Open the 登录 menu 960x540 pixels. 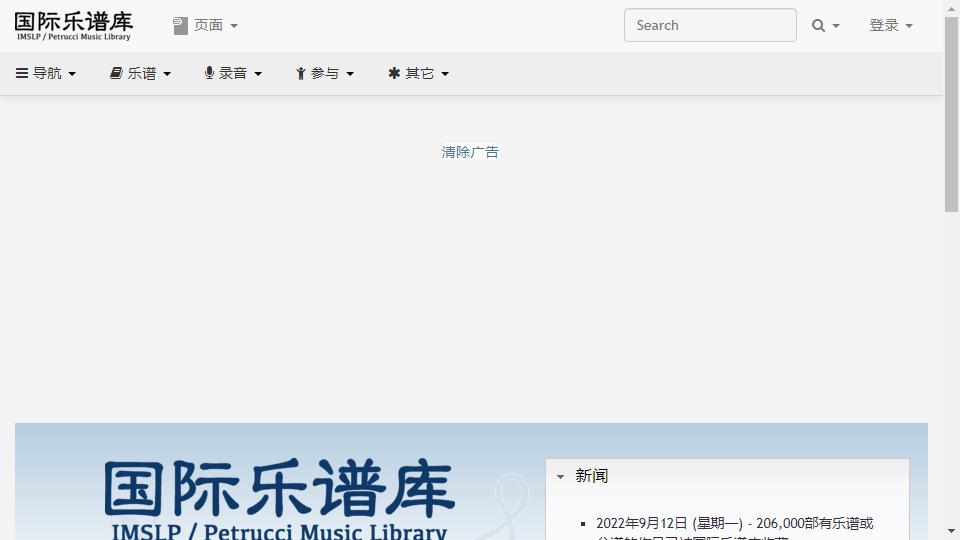tap(884, 25)
